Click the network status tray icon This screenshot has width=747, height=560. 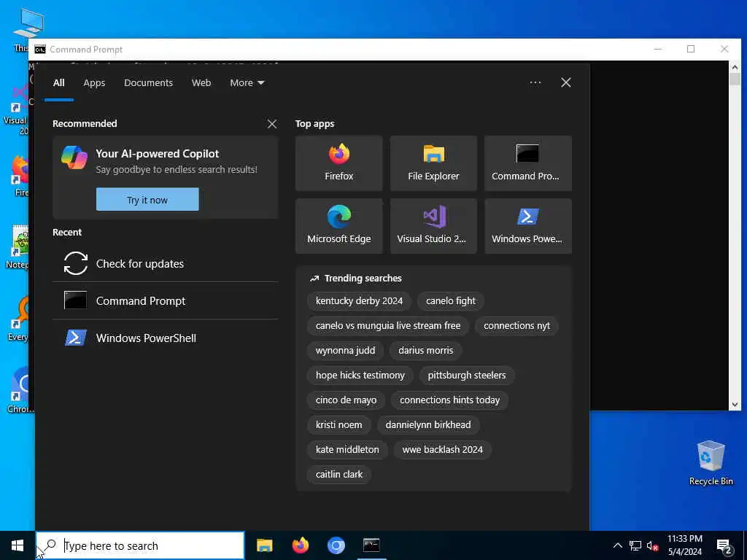635,545
